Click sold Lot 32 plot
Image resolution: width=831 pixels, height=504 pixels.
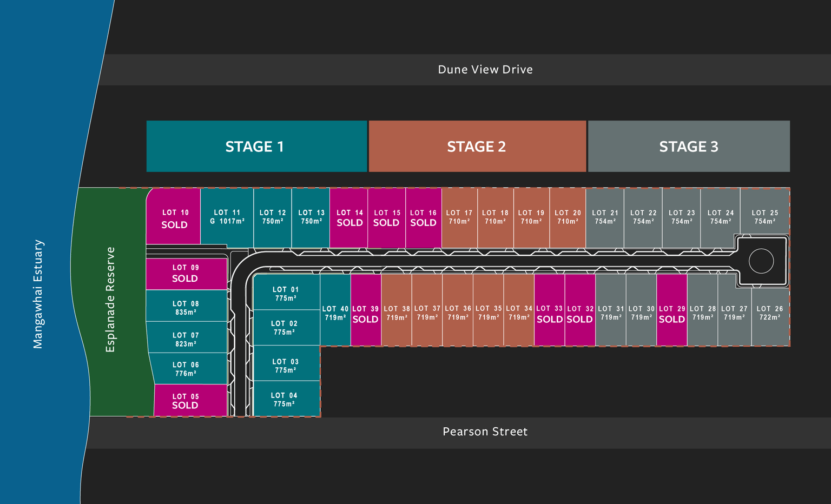tap(580, 310)
